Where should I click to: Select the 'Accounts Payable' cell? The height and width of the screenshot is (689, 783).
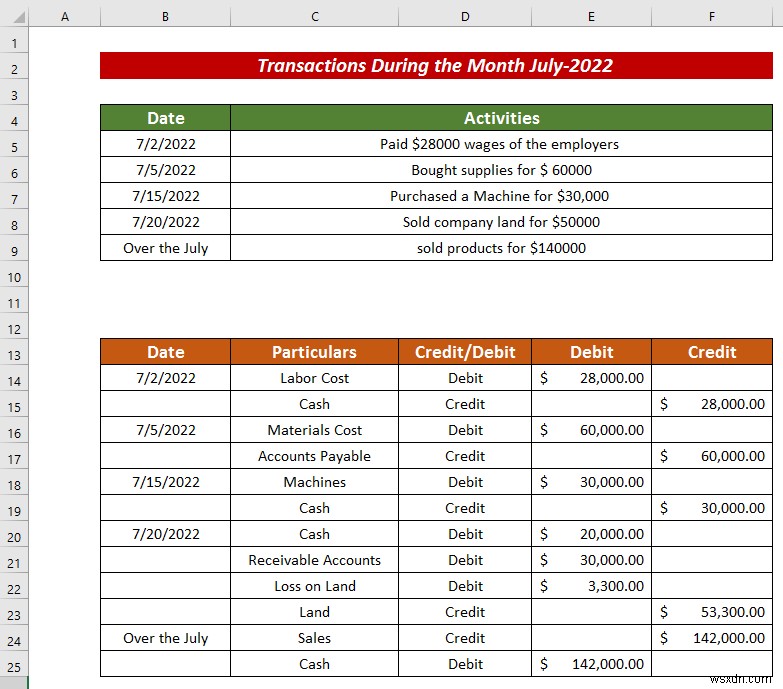coord(315,456)
